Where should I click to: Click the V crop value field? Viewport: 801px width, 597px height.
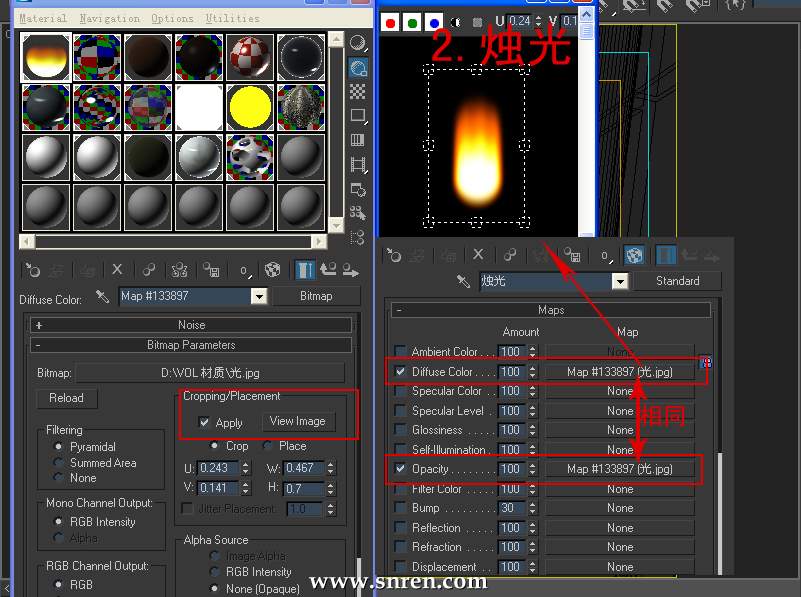pyautogui.click(x=219, y=488)
